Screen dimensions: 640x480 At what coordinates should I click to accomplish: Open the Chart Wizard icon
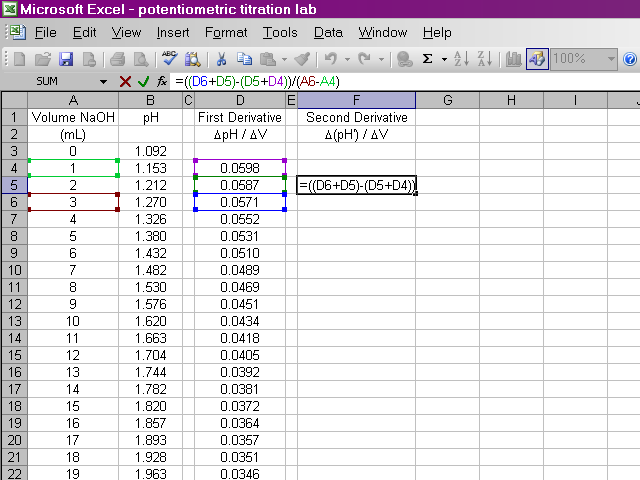pos(513,60)
